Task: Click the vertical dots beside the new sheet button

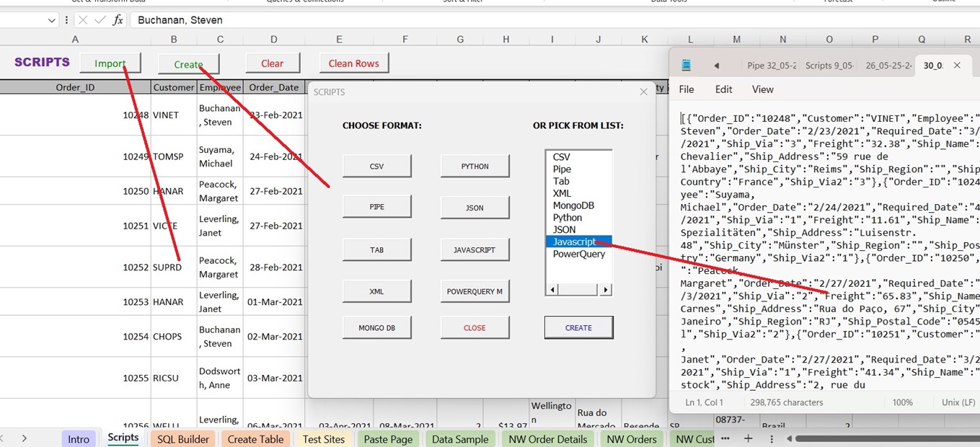Action: tap(772, 438)
